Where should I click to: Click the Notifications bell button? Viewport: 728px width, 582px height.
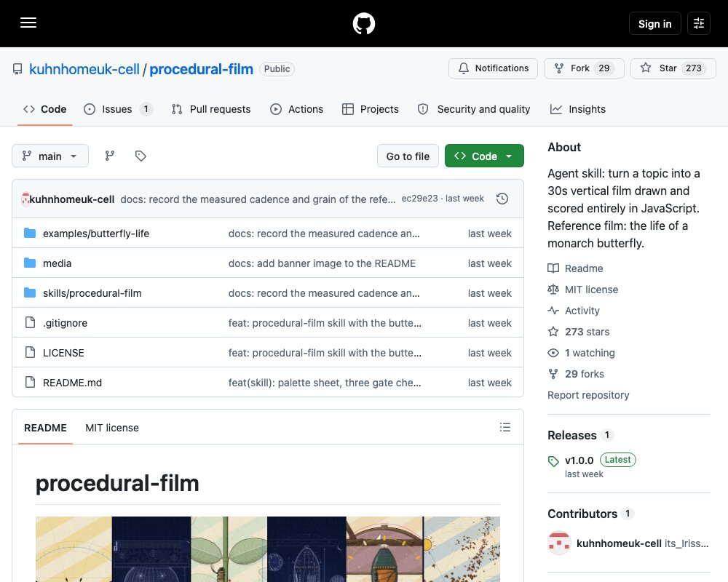click(493, 68)
